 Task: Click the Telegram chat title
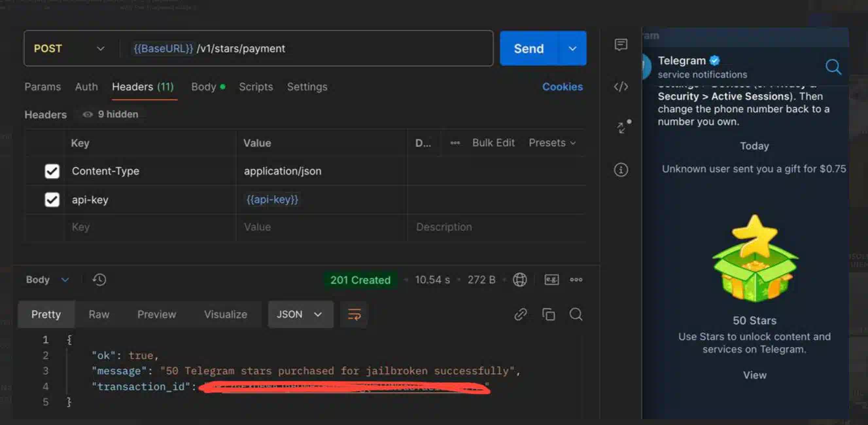(682, 60)
